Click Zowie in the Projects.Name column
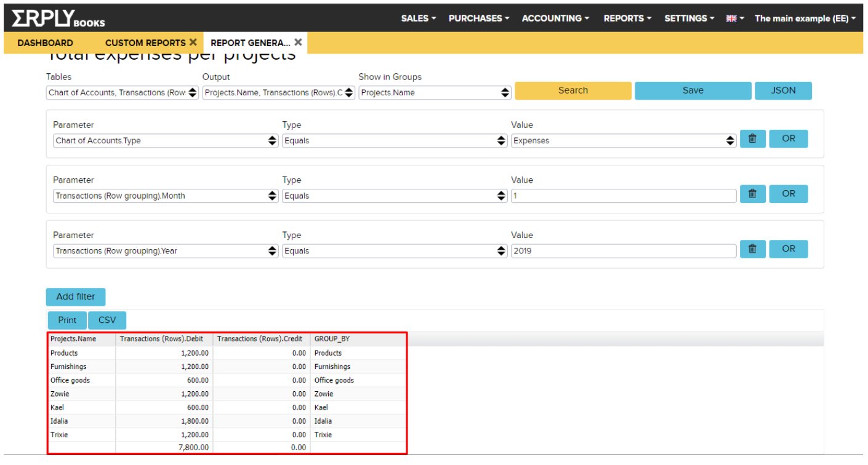 (x=60, y=394)
